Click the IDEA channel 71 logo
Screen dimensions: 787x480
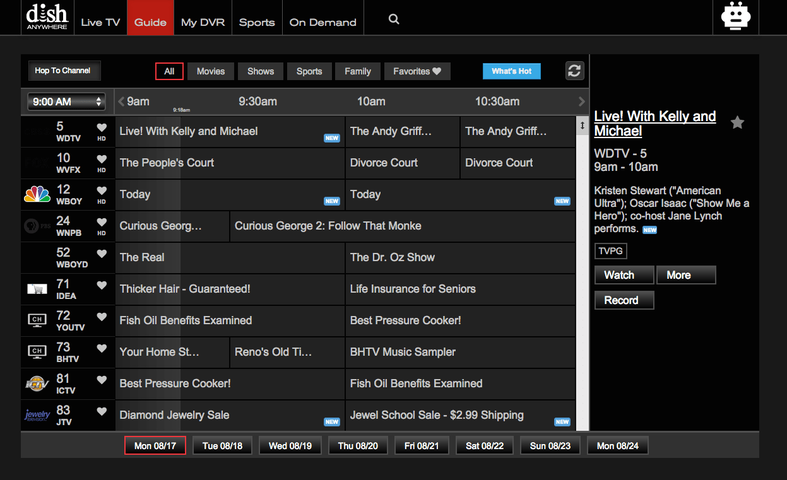point(37,289)
